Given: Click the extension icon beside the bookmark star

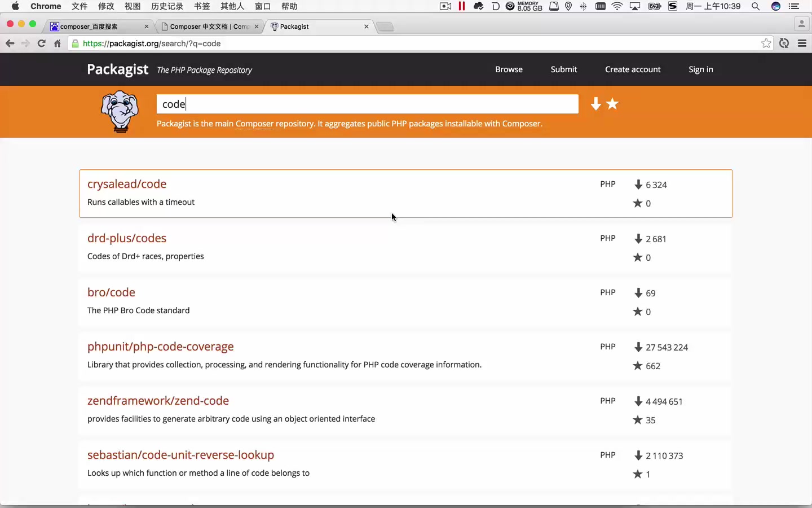Looking at the screenshot, I should click(x=784, y=43).
